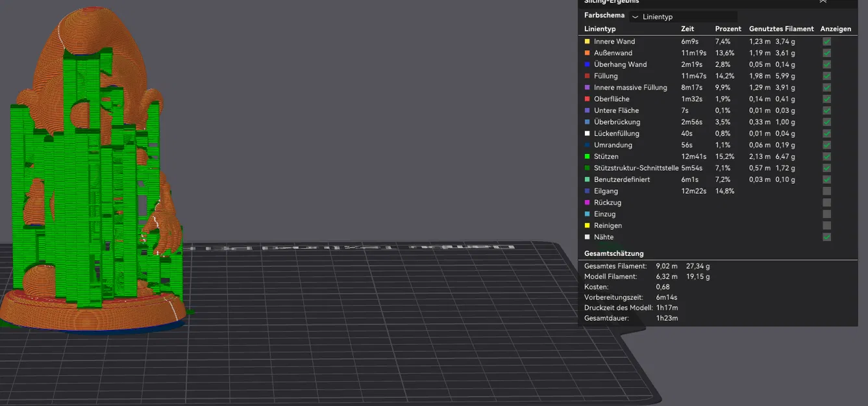Click the Stützstruktur-Schnittstelle color swatch
868x406 pixels.
pyautogui.click(x=587, y=168)
